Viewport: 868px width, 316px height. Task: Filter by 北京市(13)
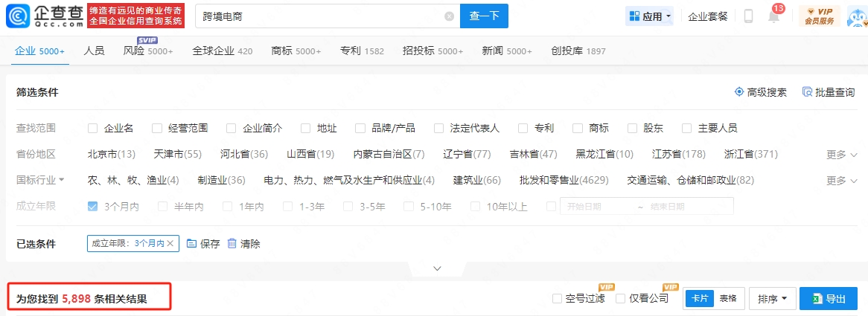pyautogui.click(x=111, y=154)
